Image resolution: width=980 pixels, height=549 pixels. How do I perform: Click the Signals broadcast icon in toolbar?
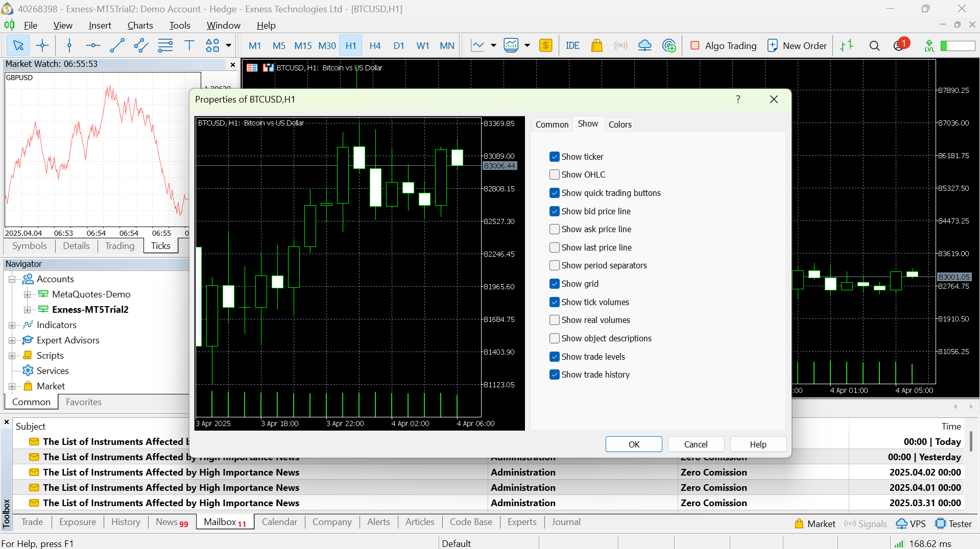[x=620, y=46]
